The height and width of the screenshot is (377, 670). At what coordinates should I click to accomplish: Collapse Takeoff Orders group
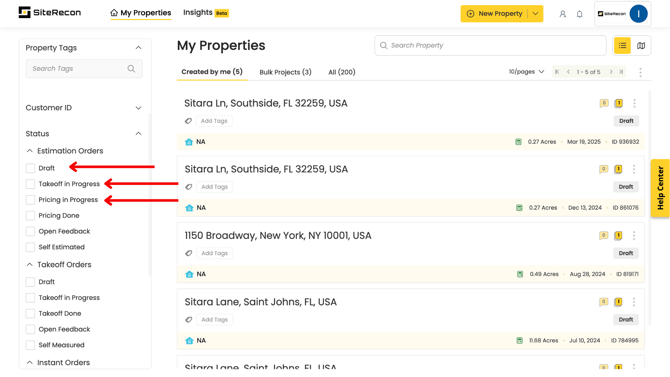(29, 264)
